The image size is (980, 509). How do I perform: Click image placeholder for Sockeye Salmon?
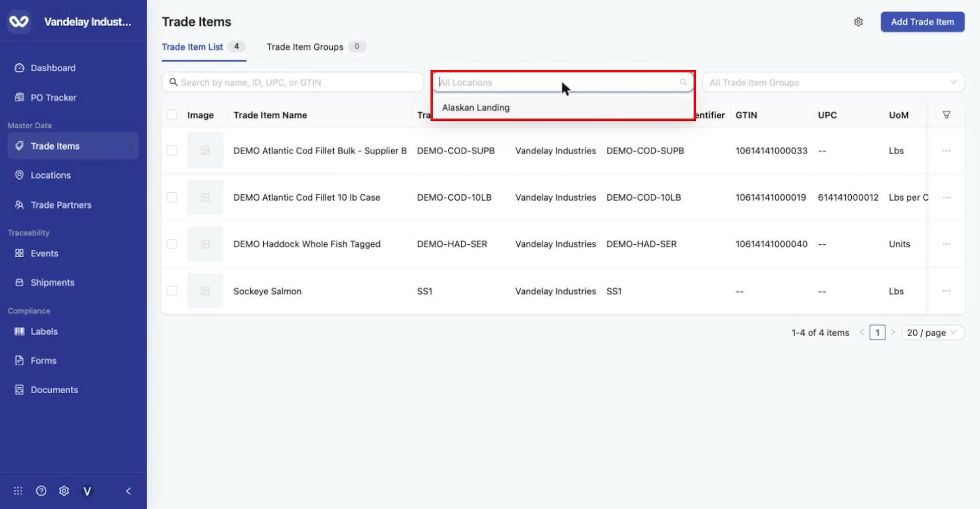click(205, 291)
